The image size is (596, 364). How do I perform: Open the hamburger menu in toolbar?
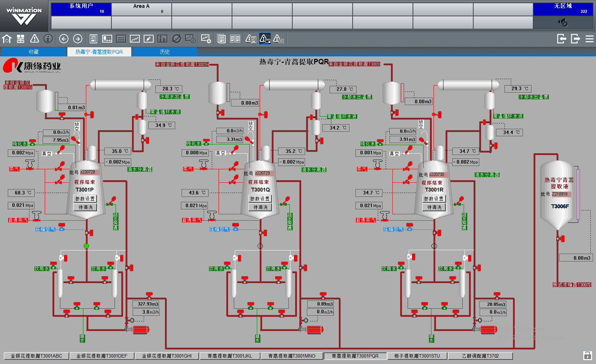[589, 39]
